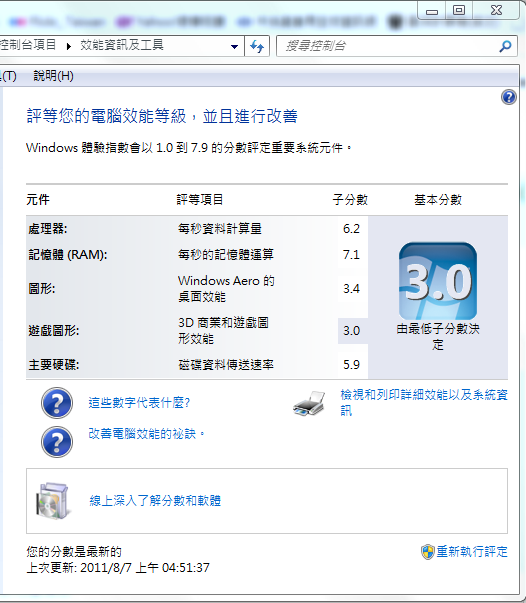
Task: Minimize the window
Action: point(432,10)
